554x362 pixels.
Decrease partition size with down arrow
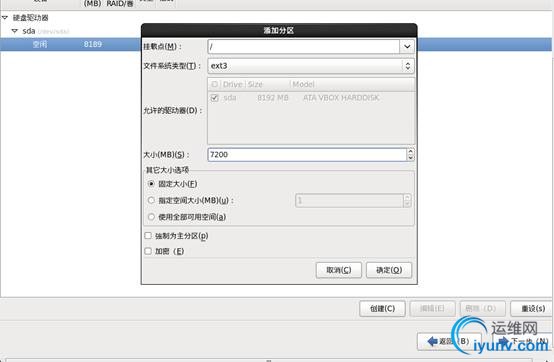coord(410,158)
